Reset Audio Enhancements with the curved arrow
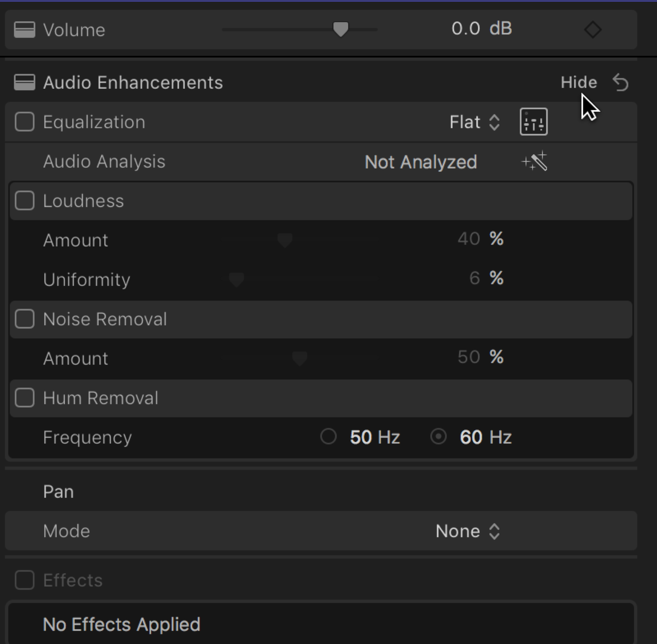The image size is (657, 644). pos(621,83)
